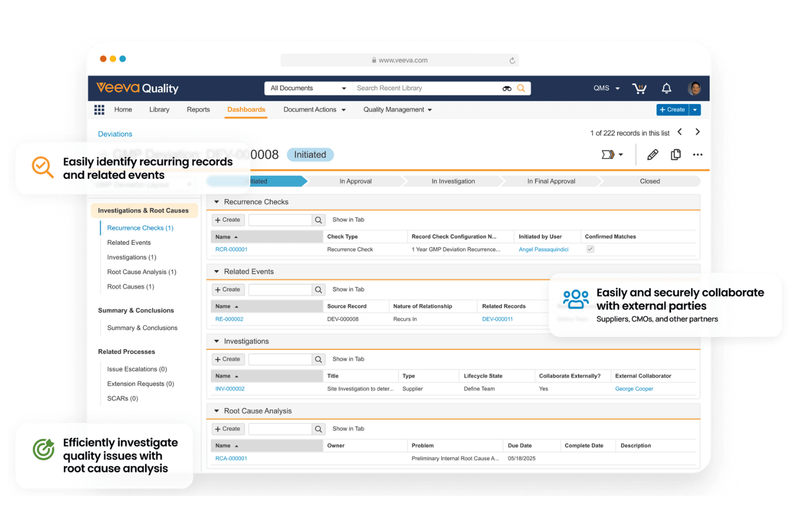The width and height of the screenshot is (798, 532).
Task: Click the copy record icon
Action: point(676,155)
